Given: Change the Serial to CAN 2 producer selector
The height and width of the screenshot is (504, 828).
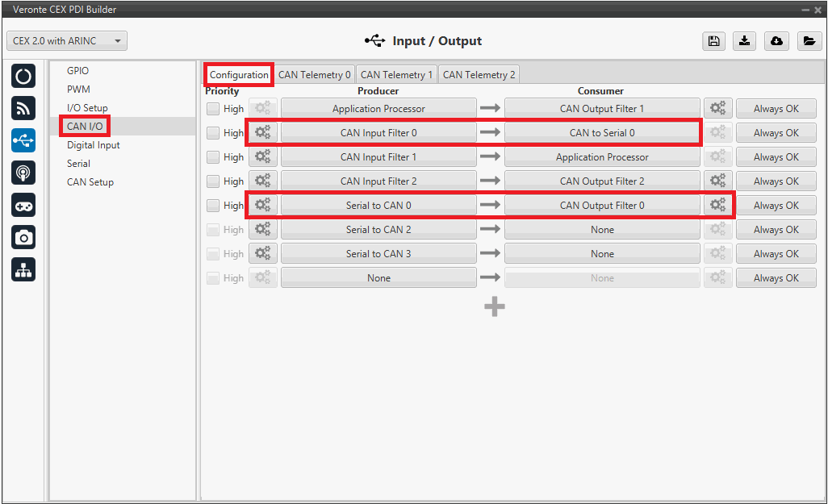Looking at the screenshot, I should (378, 230).
